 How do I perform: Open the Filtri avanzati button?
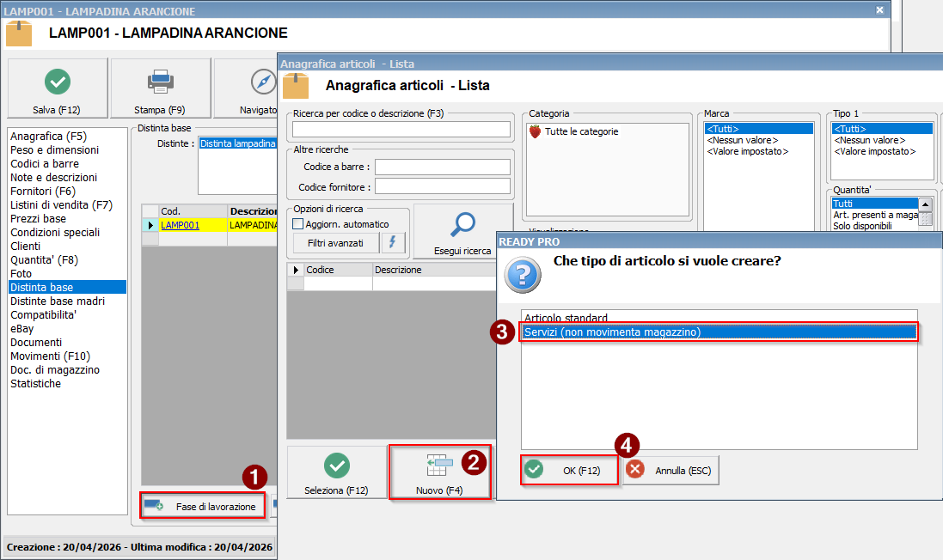coord(335,243)
